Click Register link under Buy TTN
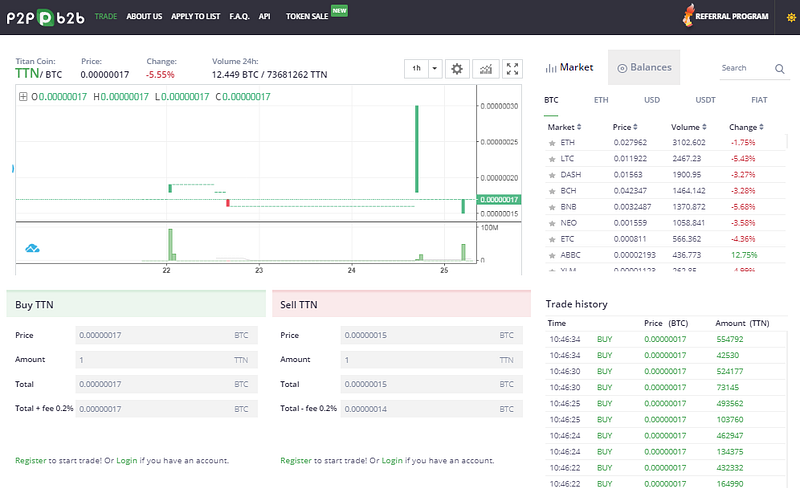The height and width of the screenshot is (488, 800). [x=31, y=460]
